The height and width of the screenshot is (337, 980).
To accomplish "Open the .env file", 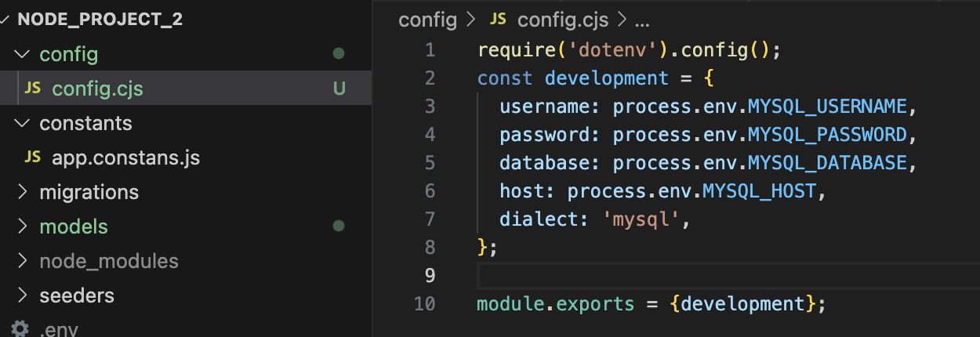I will click(59, 329).
